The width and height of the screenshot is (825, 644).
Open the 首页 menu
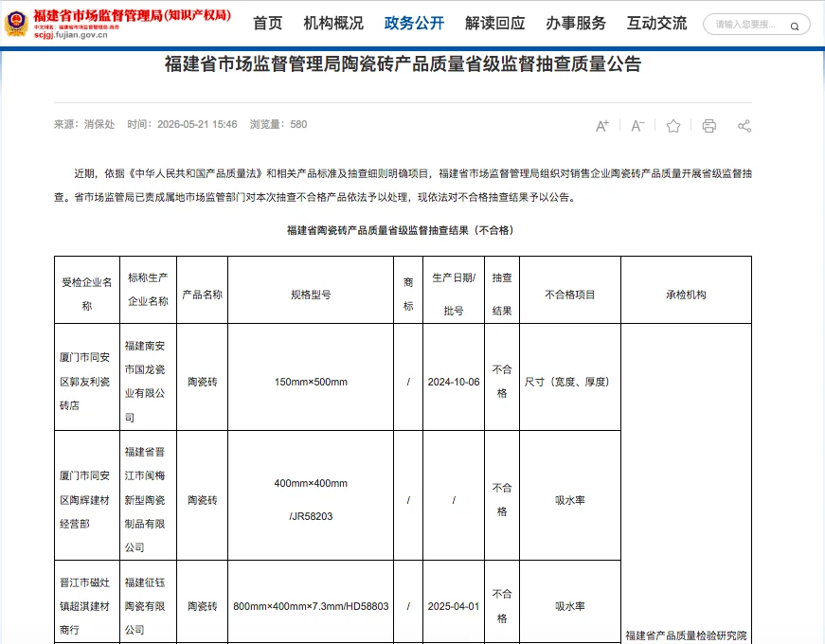tap(268, 23)
